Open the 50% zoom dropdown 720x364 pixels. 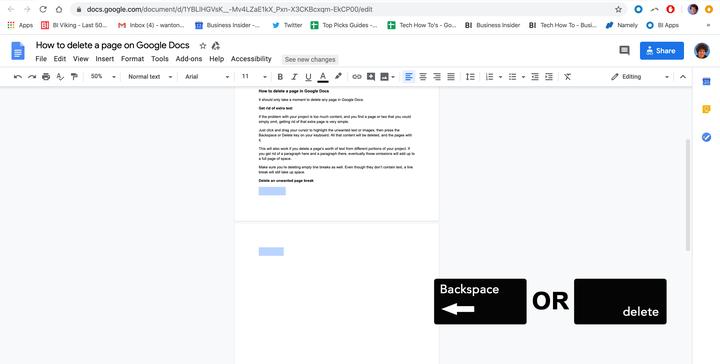click(x=103, y=77)
